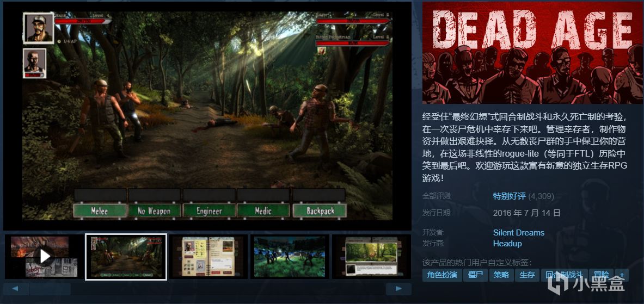Click the 发行商 label

coord(434,244)
